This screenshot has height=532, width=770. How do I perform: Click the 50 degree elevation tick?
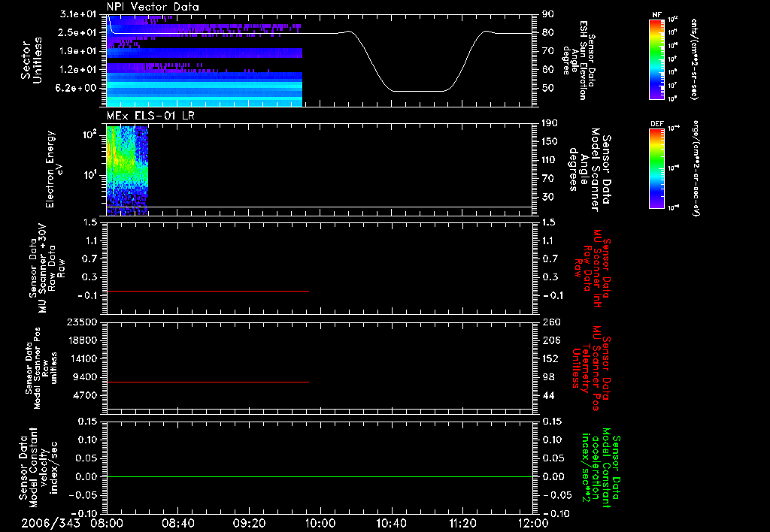coord(548,88)
